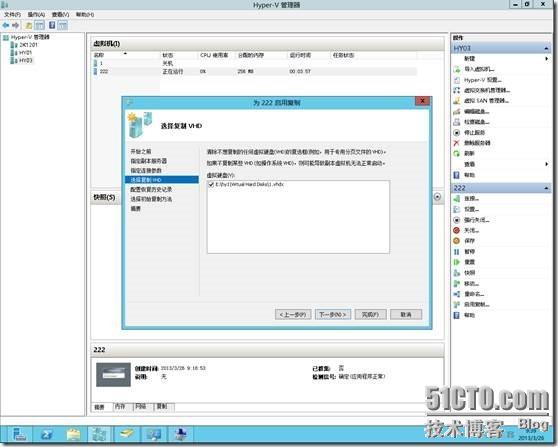Go to wizard step 指定连接参数
Viewport: 558px width, 447px height.
click(x=146, y=170)
